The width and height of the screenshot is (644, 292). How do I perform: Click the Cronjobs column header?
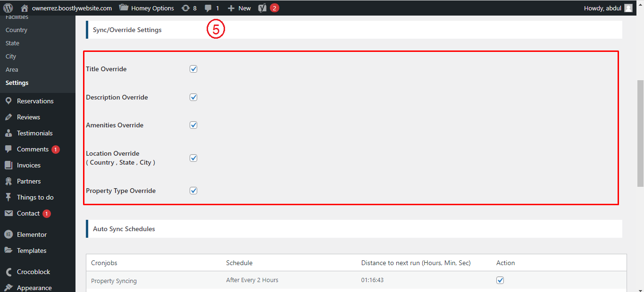coord(104,263)
